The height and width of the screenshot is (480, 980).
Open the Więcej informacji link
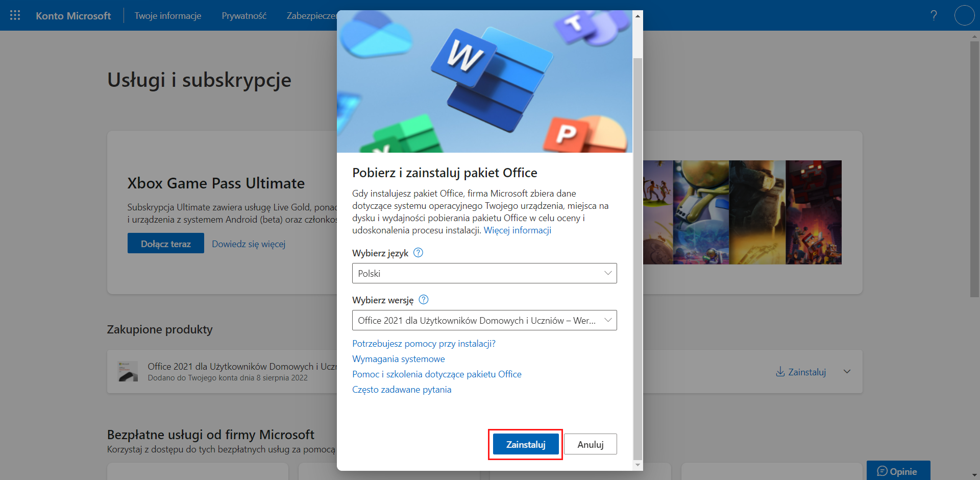(x=518, y=230)
